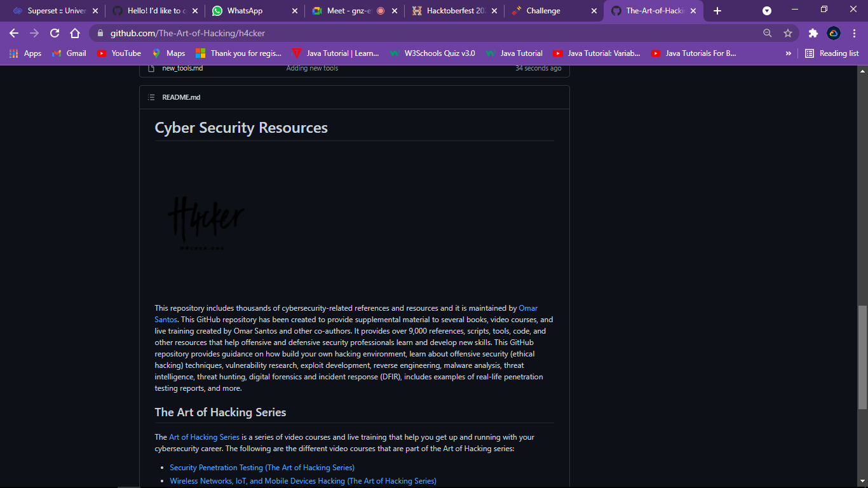Minimize the Chrome window
The width and height of the screenshot is (868, 488).
(795, 10)
